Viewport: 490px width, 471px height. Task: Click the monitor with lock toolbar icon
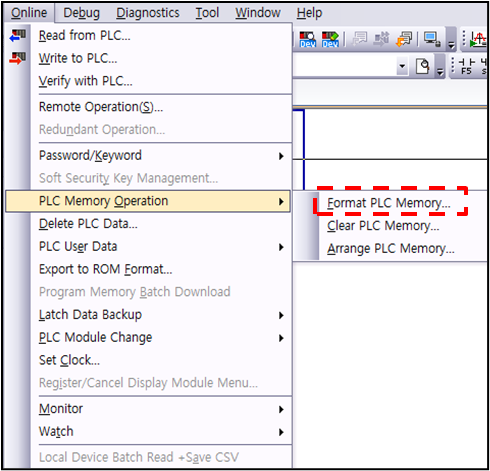(432, 39)
